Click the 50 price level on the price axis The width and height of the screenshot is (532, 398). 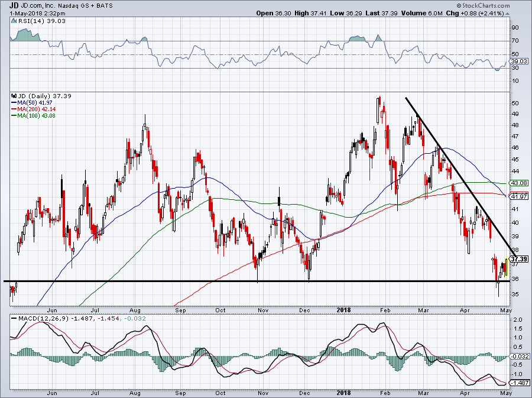click(x=515, y=103)
